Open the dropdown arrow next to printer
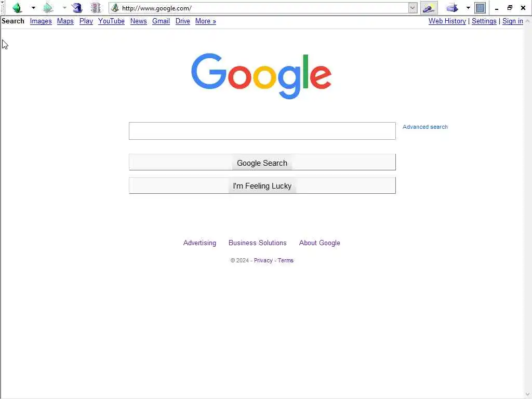The image size is (532, 399). pyautogui.click(x=468, y=7)
